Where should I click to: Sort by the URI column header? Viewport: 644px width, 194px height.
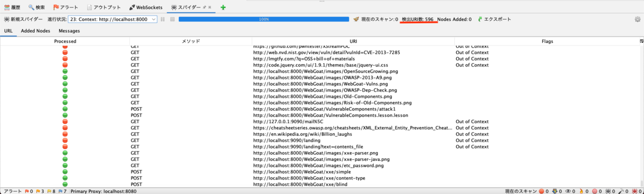(353, 41)
